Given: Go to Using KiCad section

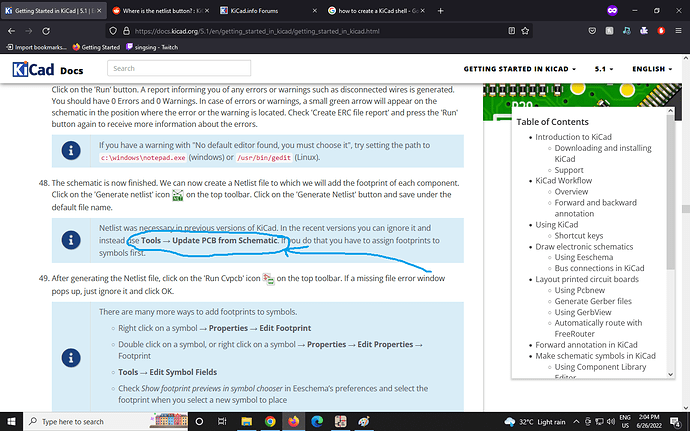Looking at the screenshot, I should point(557,225).
